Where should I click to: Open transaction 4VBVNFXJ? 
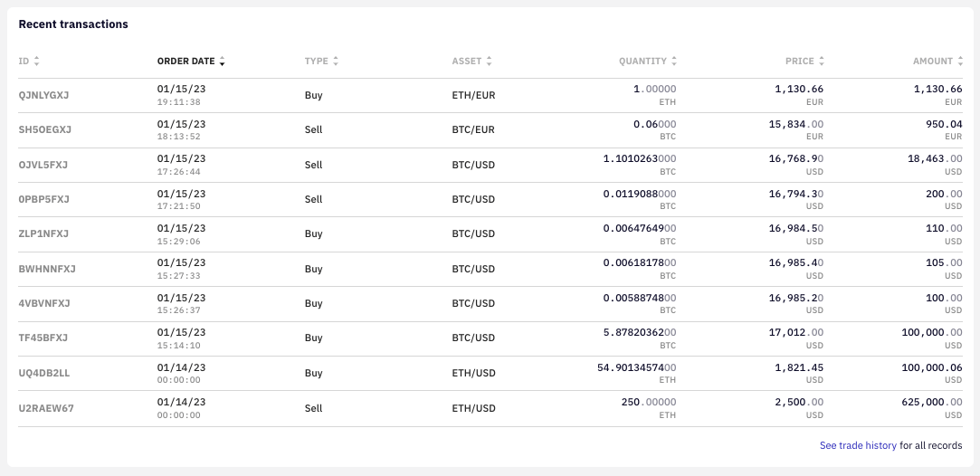coord(44,303)
